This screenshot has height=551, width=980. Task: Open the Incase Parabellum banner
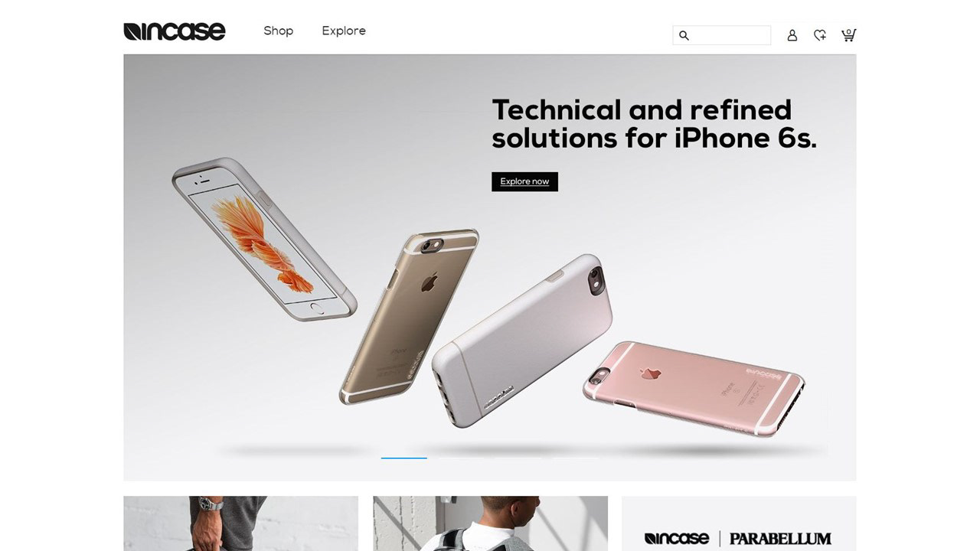click(x=739, y=523)
